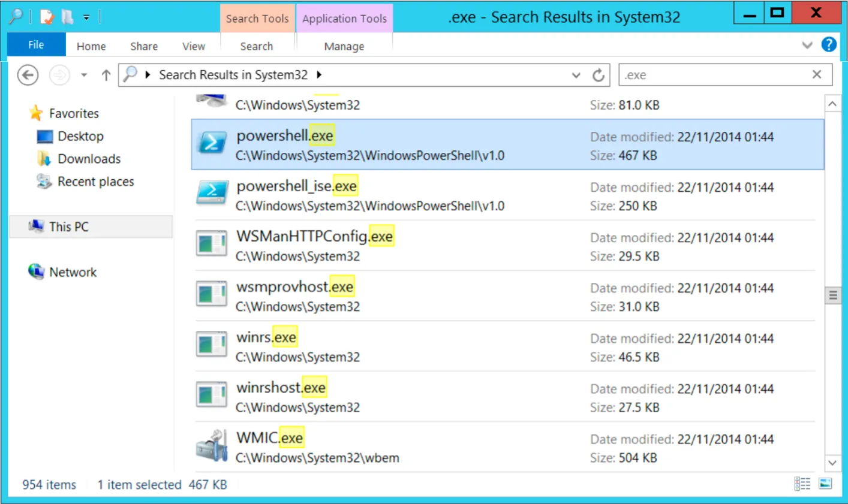Expand the arrow after Search Results in System32
The height and width of the screenshot is (504, 848).
[319, 75]
